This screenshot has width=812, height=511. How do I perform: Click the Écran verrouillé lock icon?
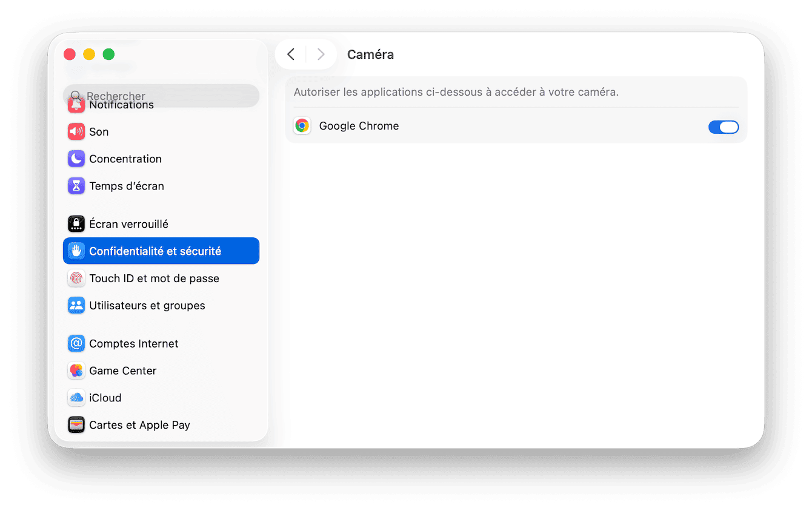tap(76, 224)
